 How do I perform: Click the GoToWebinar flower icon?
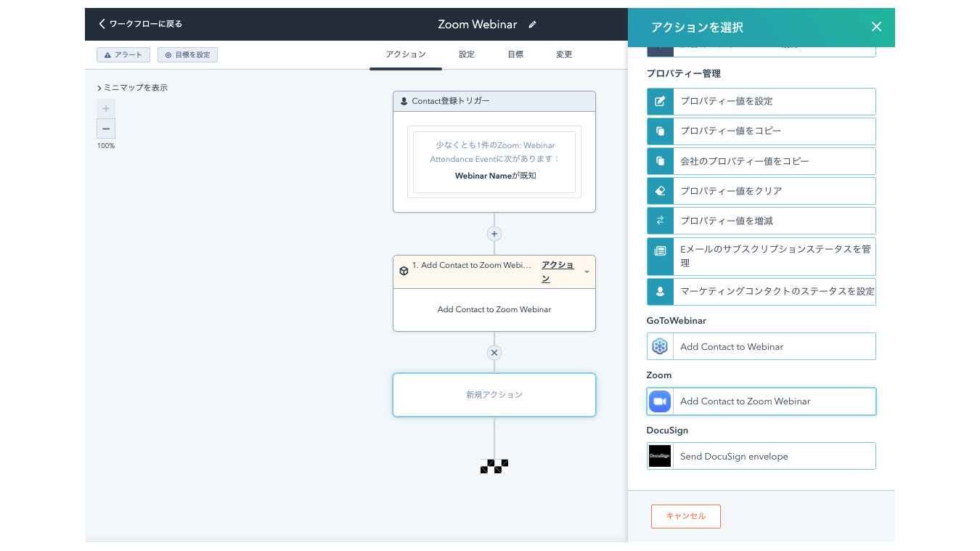click(659, 347)
